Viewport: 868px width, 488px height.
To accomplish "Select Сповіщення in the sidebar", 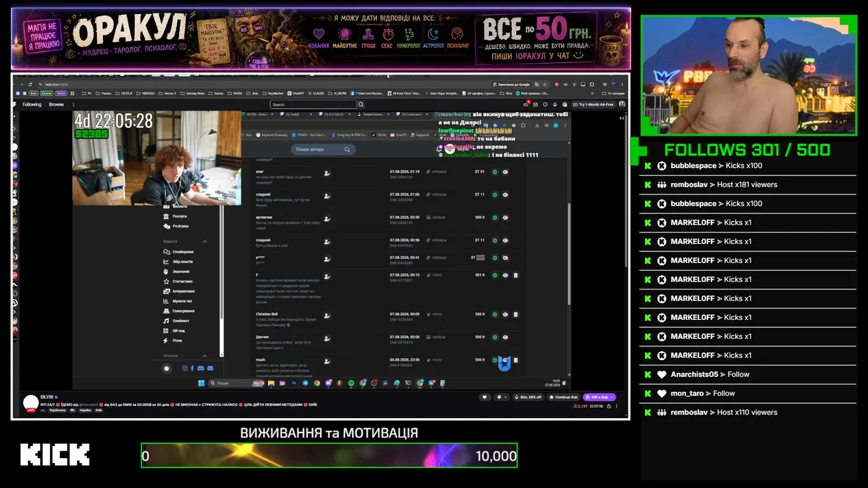I will 179,251.
